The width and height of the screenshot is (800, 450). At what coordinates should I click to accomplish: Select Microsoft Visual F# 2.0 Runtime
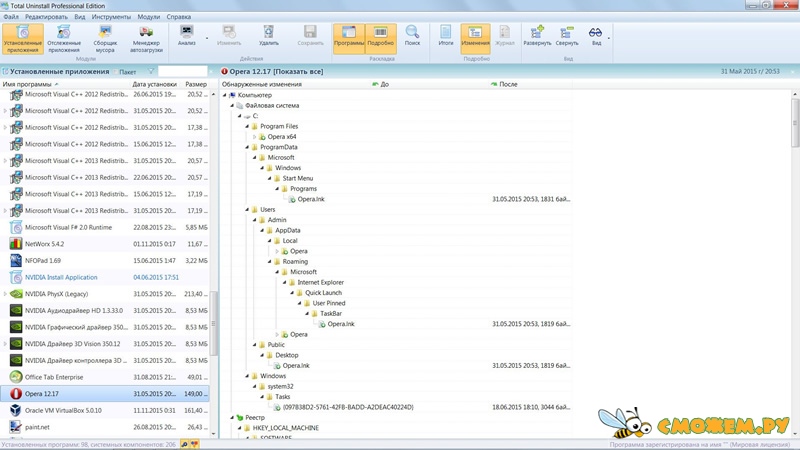pos(105,228)
